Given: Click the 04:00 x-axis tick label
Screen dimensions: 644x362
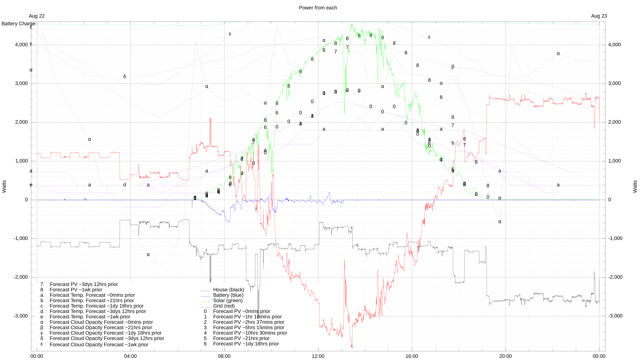Looking at the screenshot, I should 131,356.
